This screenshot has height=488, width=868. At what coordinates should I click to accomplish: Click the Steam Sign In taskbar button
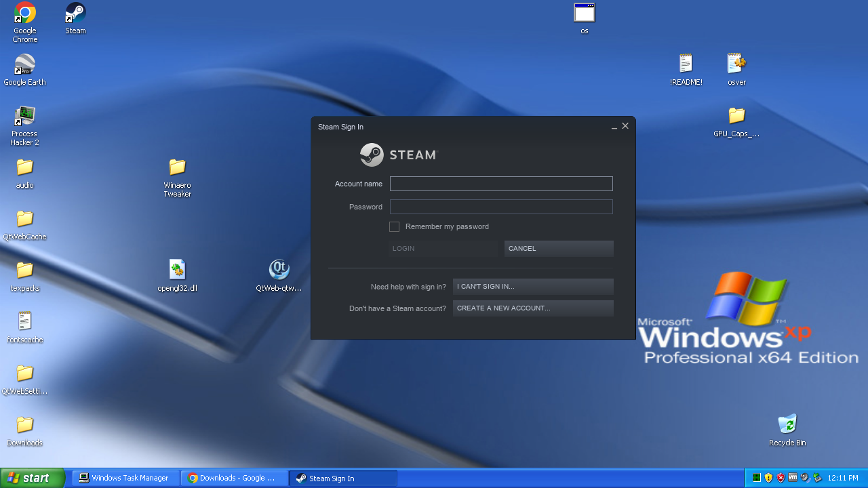[343, 478]
